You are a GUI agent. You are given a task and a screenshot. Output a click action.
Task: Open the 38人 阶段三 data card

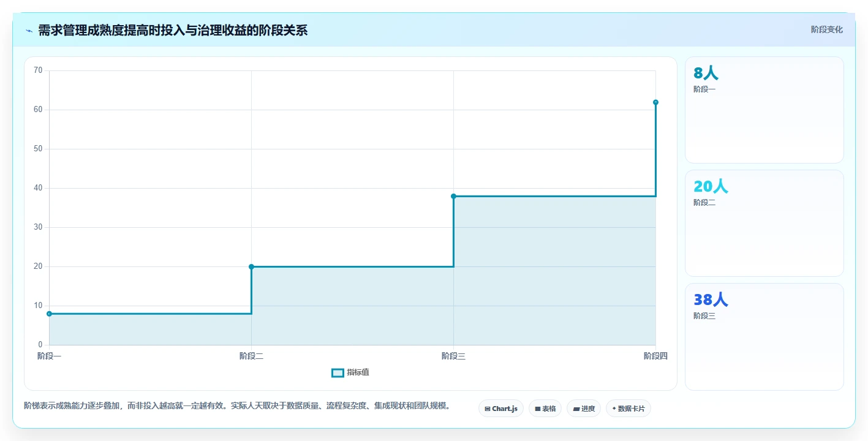coord(764,336)
